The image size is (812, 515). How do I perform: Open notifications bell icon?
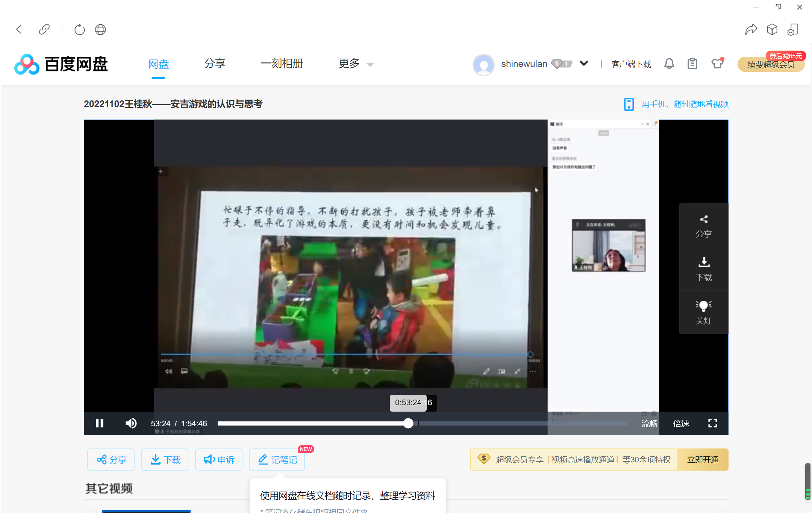click(669, 64)
